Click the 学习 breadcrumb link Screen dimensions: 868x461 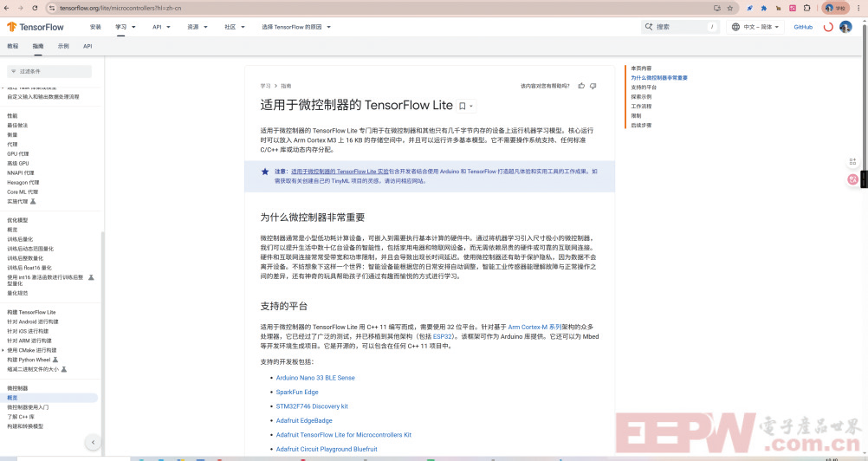[266, 86]
